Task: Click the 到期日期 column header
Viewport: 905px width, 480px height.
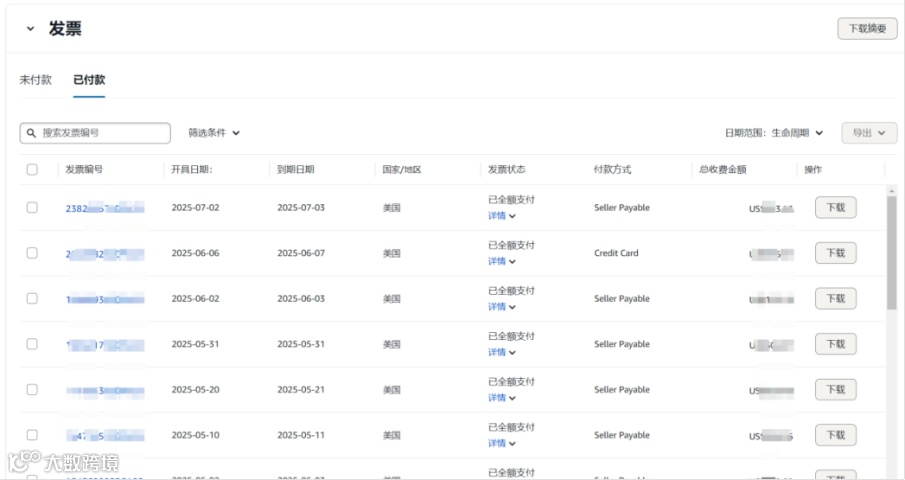Action: [296, 169]
